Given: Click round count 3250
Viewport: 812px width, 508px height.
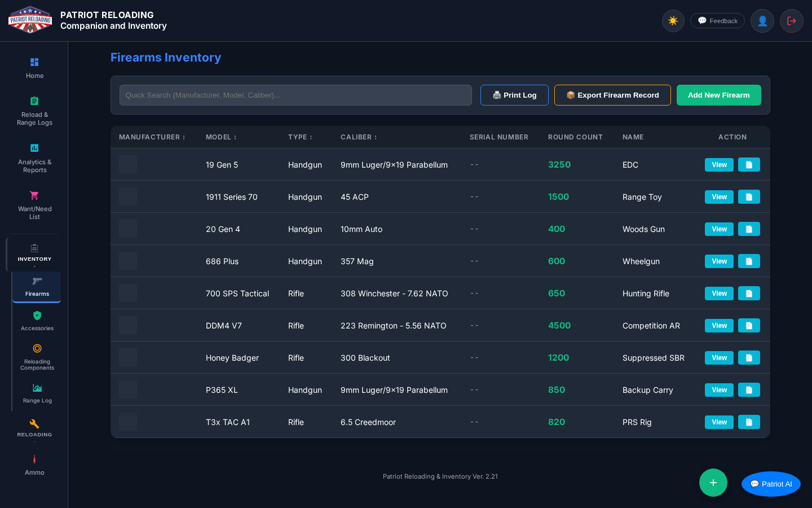Looking at the screenshot, I should click(559, 165).
